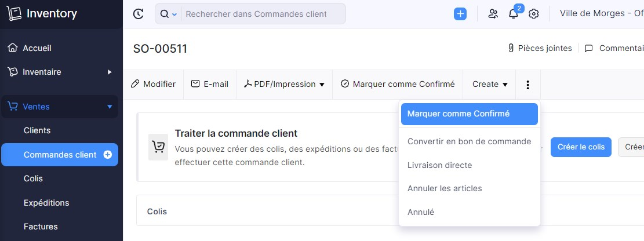
Task: Select Convertir en bon de commande
Action: pos(469,141)
